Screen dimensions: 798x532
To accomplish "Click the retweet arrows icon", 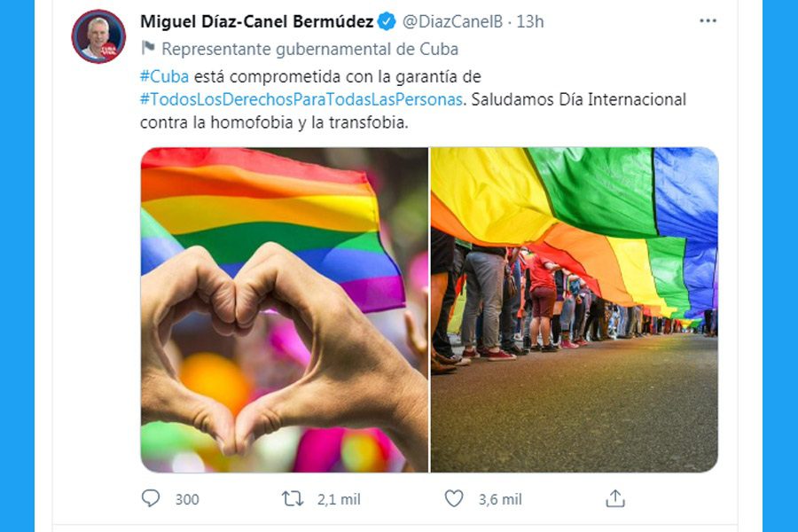I will tap(293, 499).
